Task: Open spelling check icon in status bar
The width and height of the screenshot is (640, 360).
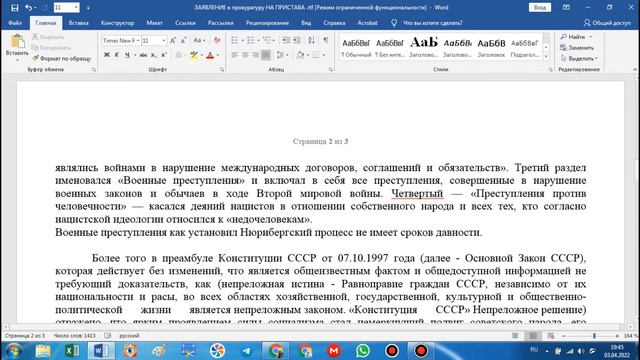Action: 108,336
